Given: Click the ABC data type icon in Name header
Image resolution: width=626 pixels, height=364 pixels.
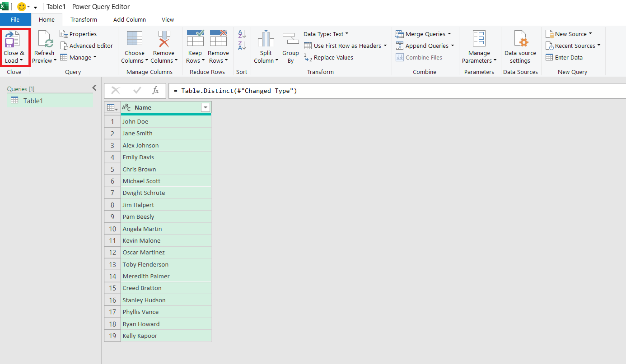Looking at the screenshot, I should tap(126, 107).
